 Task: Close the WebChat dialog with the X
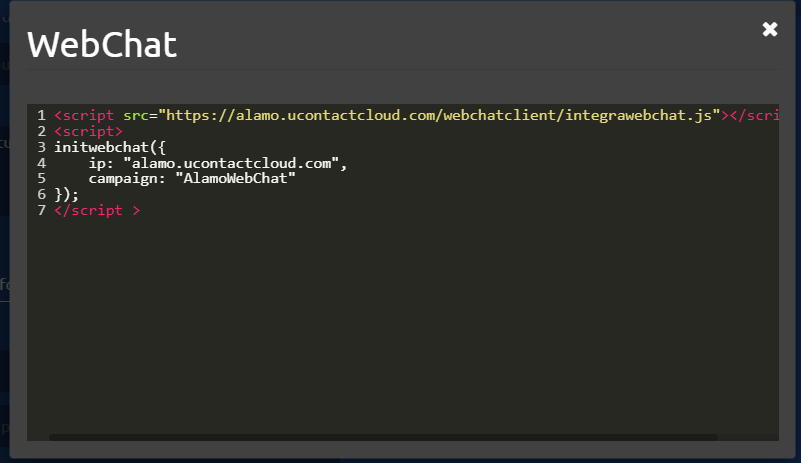(x=770, y=29)
